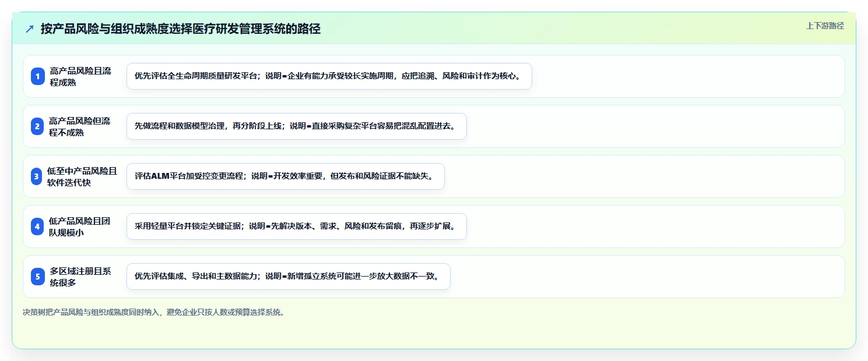This screenshot has width=868, height=361.
Task: Select the label 高产品风险但流程不成熟
Action: click(80, 126)
